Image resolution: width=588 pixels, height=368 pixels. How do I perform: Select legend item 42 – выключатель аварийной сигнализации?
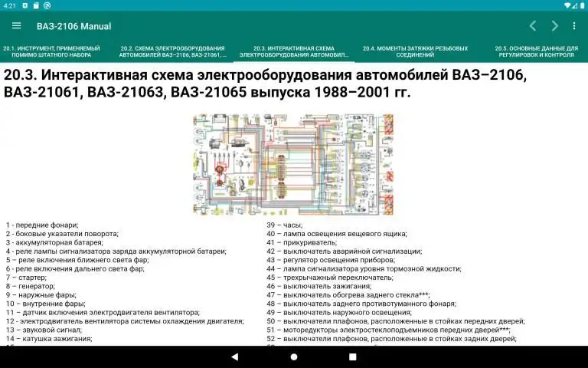tap(345, 251)
